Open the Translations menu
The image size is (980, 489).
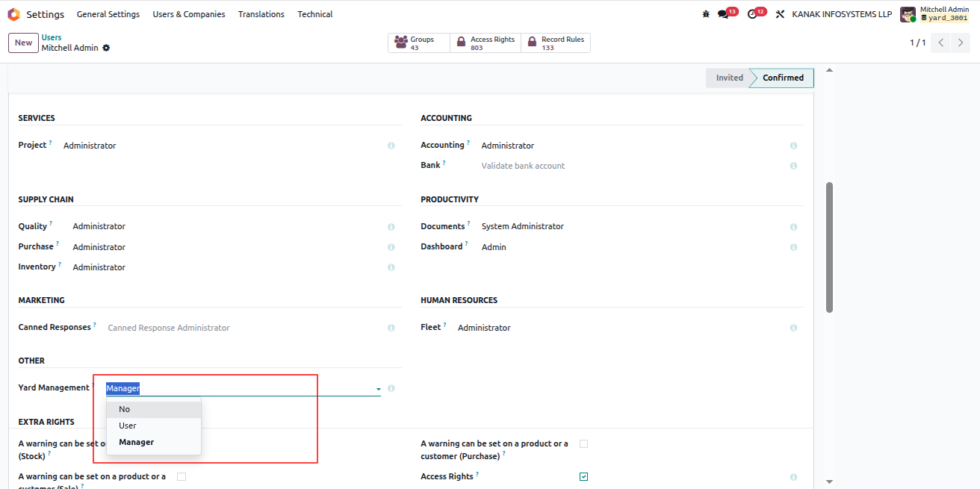[x=261, y=14]
